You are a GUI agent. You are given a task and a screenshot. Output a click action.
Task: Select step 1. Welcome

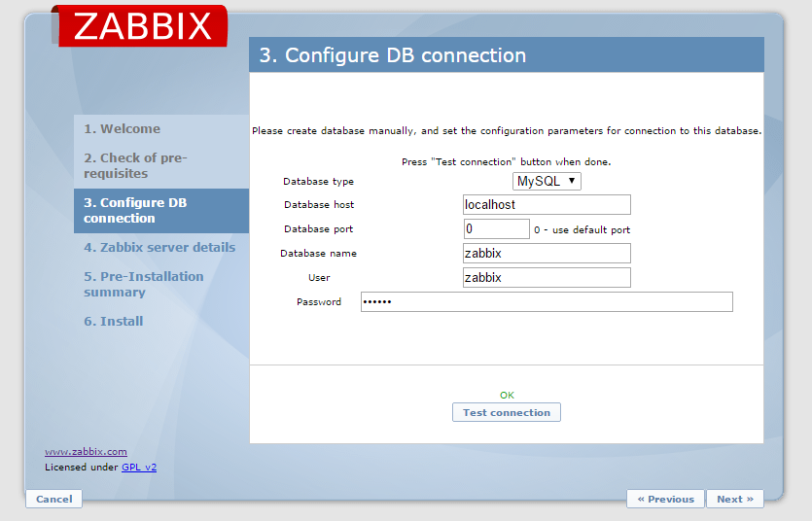(x=123, y=129)
